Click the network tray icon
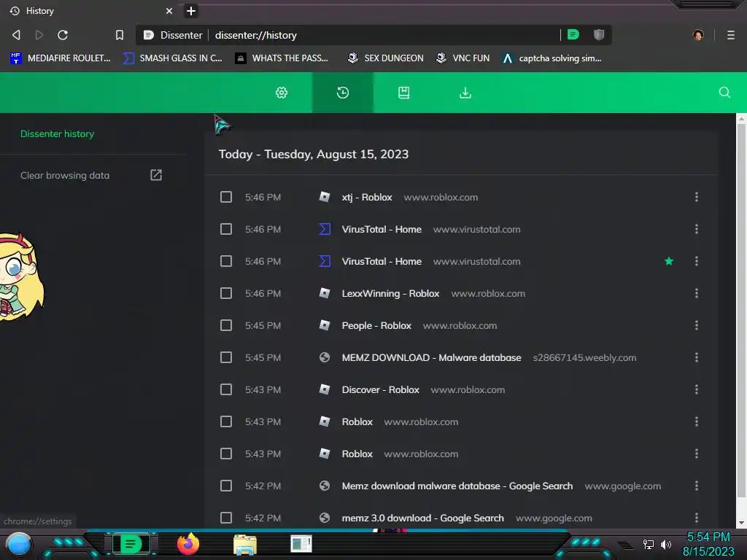The height and width of the screenshot is (560, 747). pyautogui.click(x=648, y=544)
